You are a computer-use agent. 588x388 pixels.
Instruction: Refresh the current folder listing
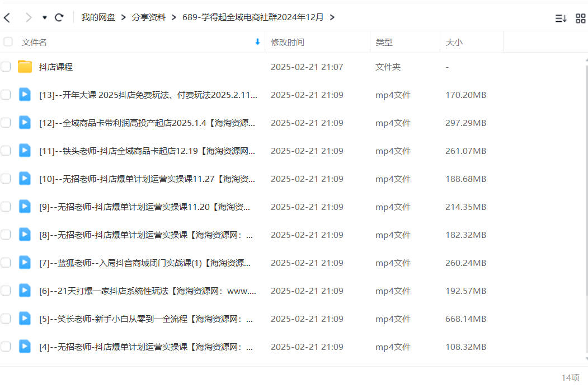click(x=59, y=17)
